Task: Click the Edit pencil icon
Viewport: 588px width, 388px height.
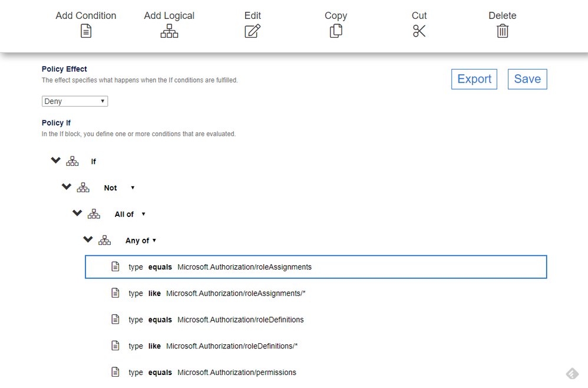Action: (x=252, y=31)
